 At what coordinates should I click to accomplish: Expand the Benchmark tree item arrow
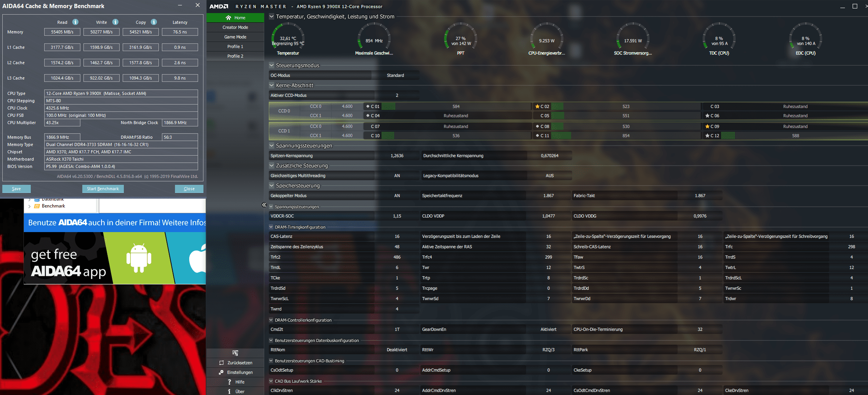(30, 206)
